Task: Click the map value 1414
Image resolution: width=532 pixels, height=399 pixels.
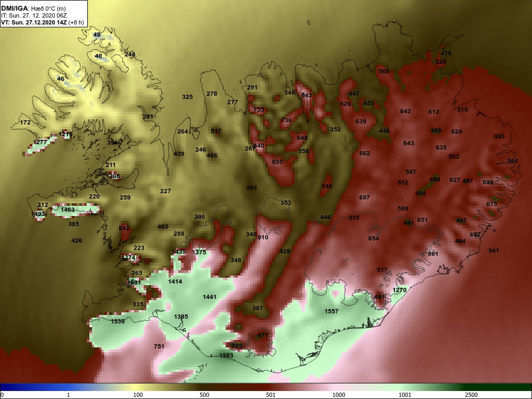Action: click(175, 281)
